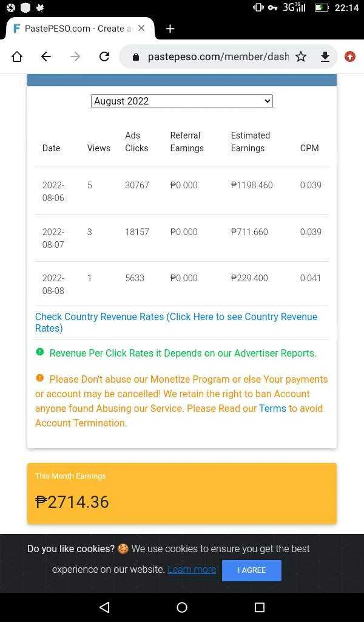Viewport: 364px width, 622px height.
Task: Click the Learn more cookie link
Action: [192, 570]
